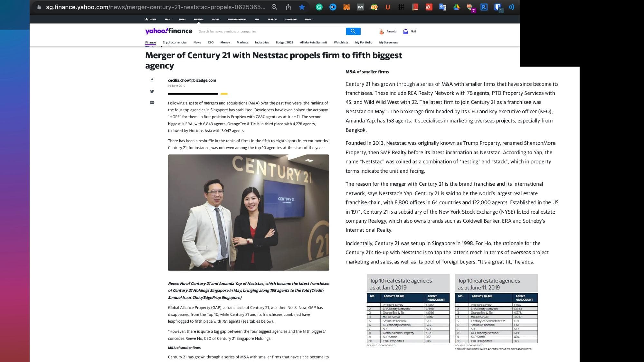
Task: Select the Finance tab
Action: click(150, 42)
